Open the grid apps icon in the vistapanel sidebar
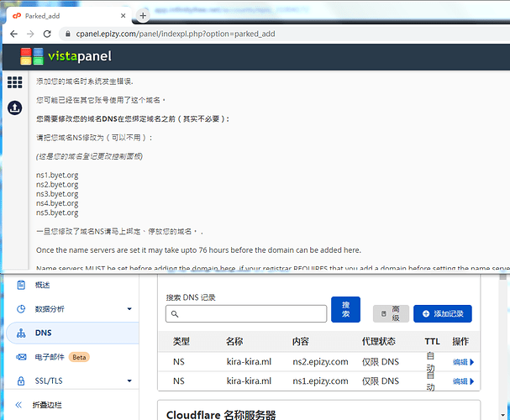The width and height of the screenshot is (510, 420). (14, 82)
